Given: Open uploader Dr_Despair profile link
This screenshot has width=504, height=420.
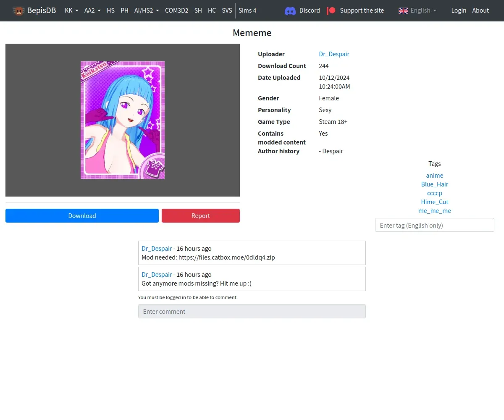Looking at the screenshot, I should coord(334,54).
